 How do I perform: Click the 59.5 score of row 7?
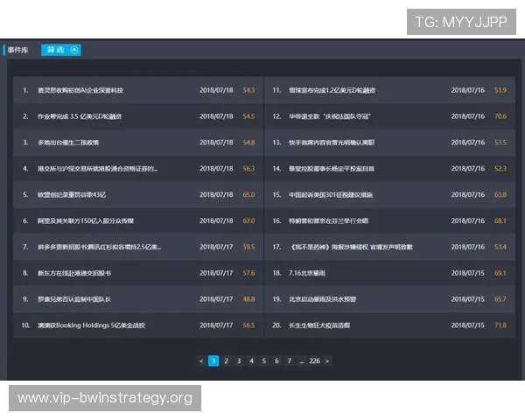[x=248, y=247]
